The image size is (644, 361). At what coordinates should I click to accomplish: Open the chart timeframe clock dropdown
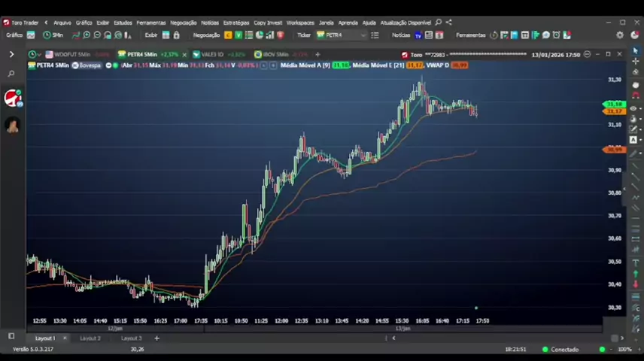(33, 54)
